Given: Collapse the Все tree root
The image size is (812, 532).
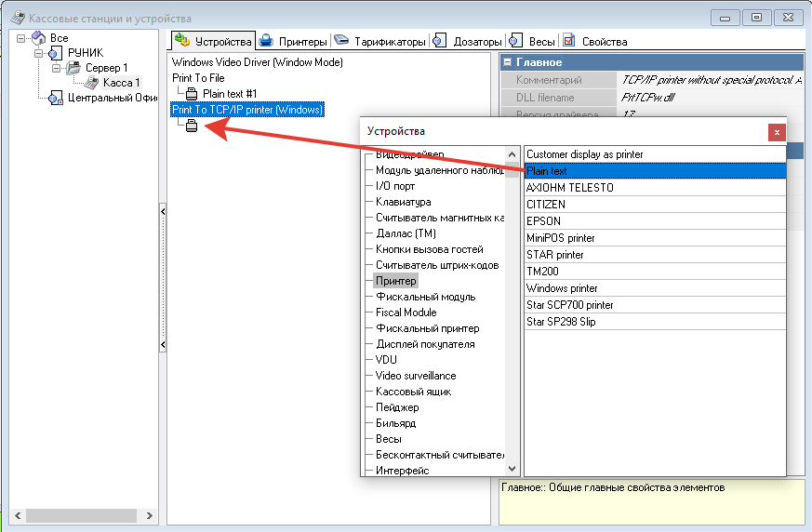Looking at the screenshot, I should pos(20,38).
